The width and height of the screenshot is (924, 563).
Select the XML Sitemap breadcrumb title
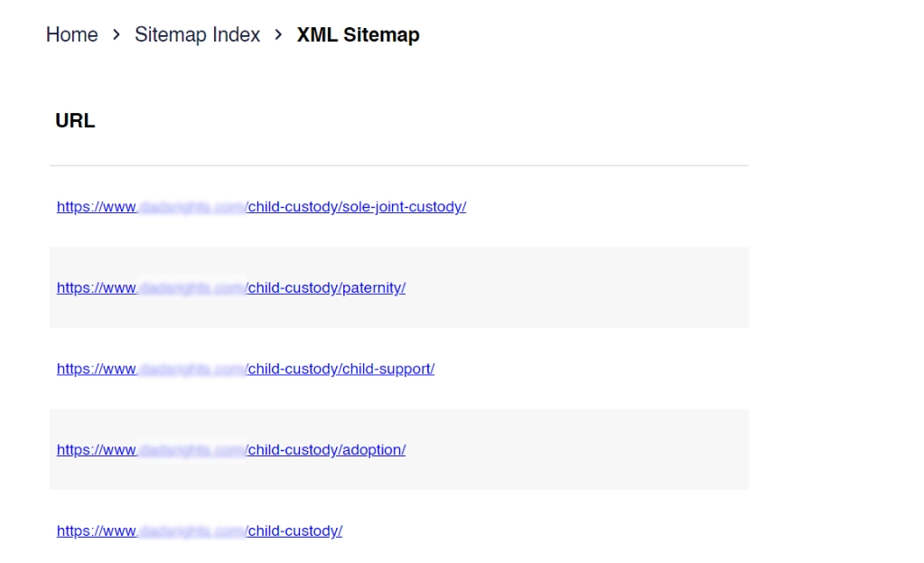358,35
